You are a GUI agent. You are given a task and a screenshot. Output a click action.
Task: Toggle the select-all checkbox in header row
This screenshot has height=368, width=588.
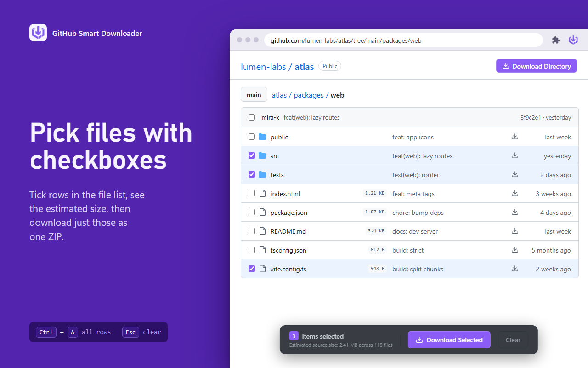tap(252, 117)
